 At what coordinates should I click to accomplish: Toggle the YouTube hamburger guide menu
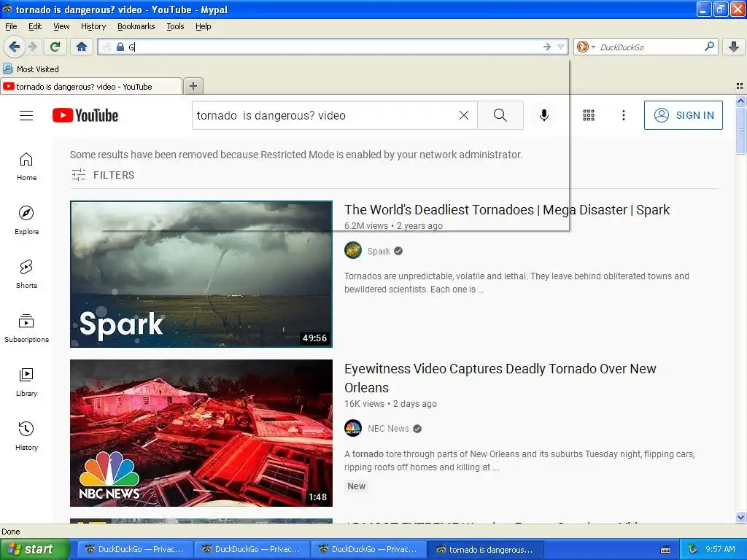click(x=26, y=115)
